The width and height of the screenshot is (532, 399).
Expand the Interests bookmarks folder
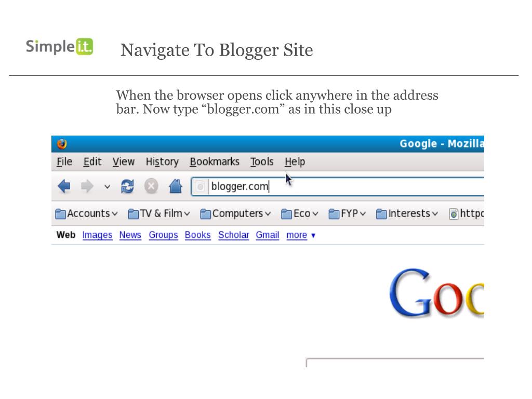coord(407,214)
